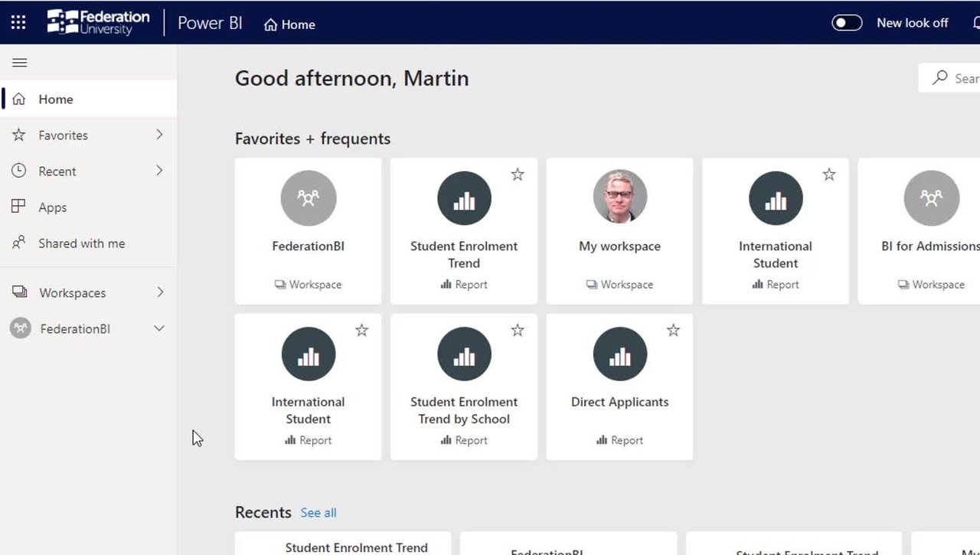
Task: Click the Shared with me people icon
Action: click(x=19, y=243)
